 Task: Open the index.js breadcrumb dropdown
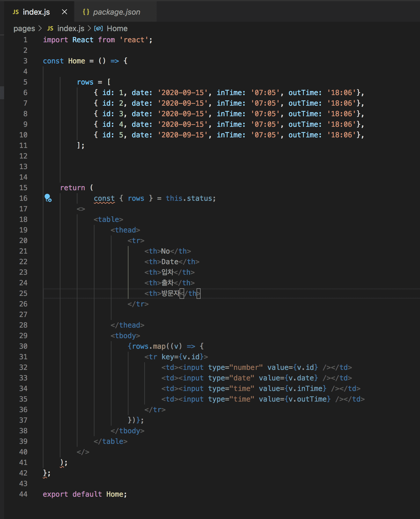tap(71, 28)
